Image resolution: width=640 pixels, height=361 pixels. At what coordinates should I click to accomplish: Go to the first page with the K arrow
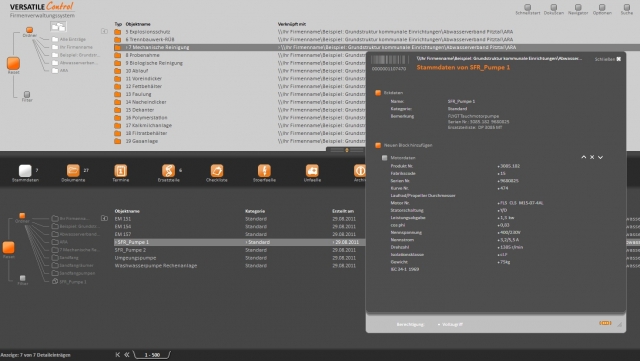[x=118, y=354]
